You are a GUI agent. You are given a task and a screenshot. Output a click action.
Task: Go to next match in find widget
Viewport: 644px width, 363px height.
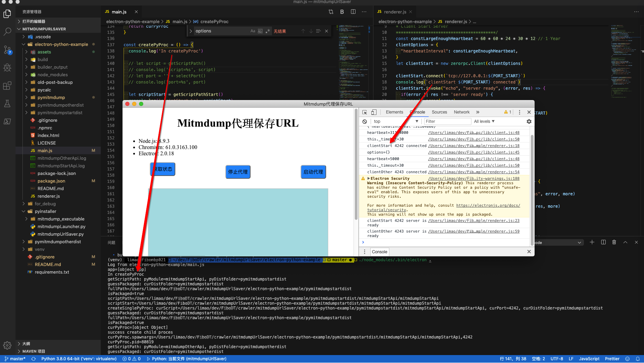(x=311, y=31)
